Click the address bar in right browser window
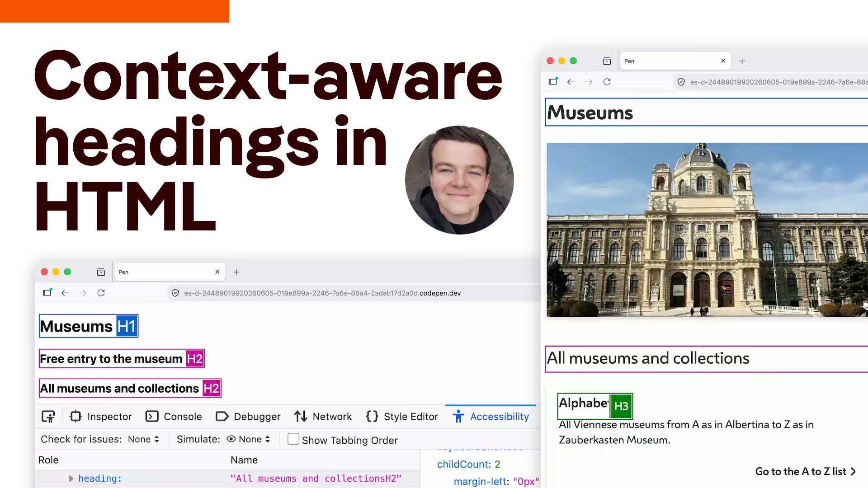The width and height of the screenshot is (868, 488). click(x=770, y=82)
